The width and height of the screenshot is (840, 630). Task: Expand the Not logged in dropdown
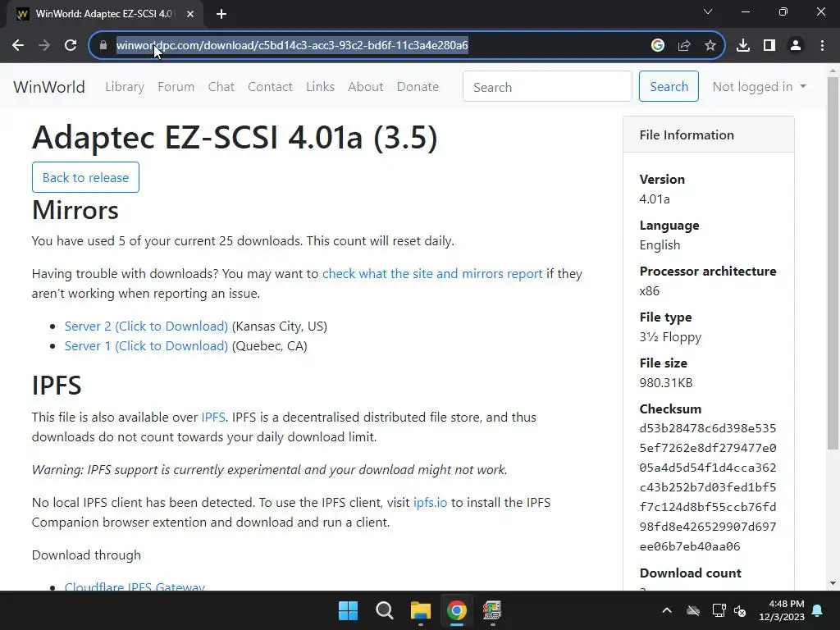point(759,87)
